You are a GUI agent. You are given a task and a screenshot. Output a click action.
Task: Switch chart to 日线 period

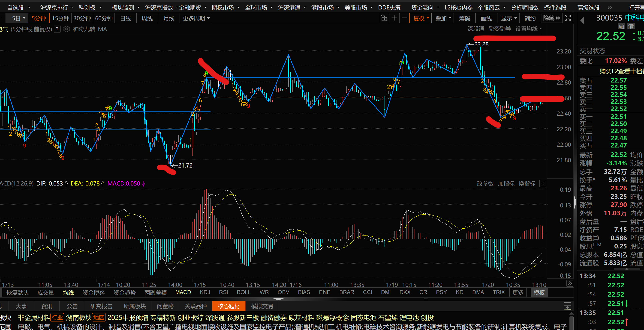pos(126,18)
